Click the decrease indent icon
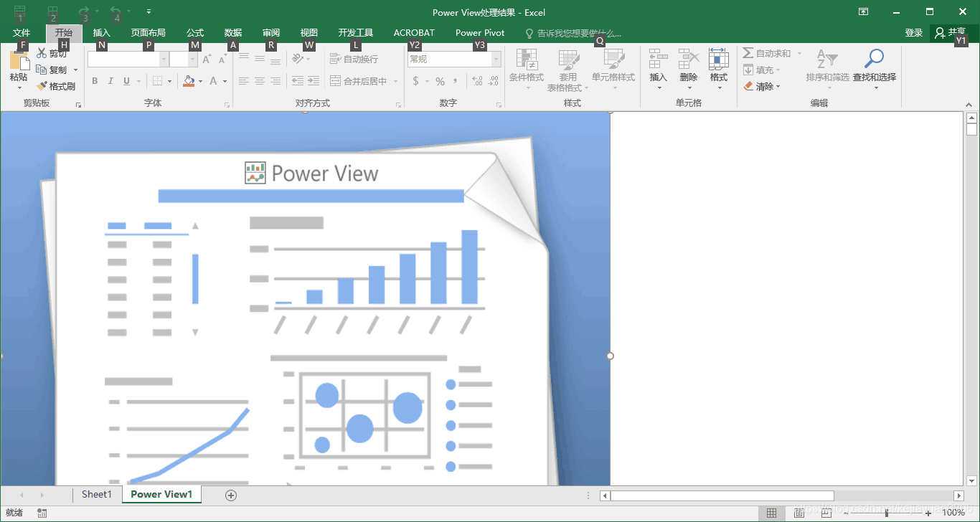 (297, 81)
